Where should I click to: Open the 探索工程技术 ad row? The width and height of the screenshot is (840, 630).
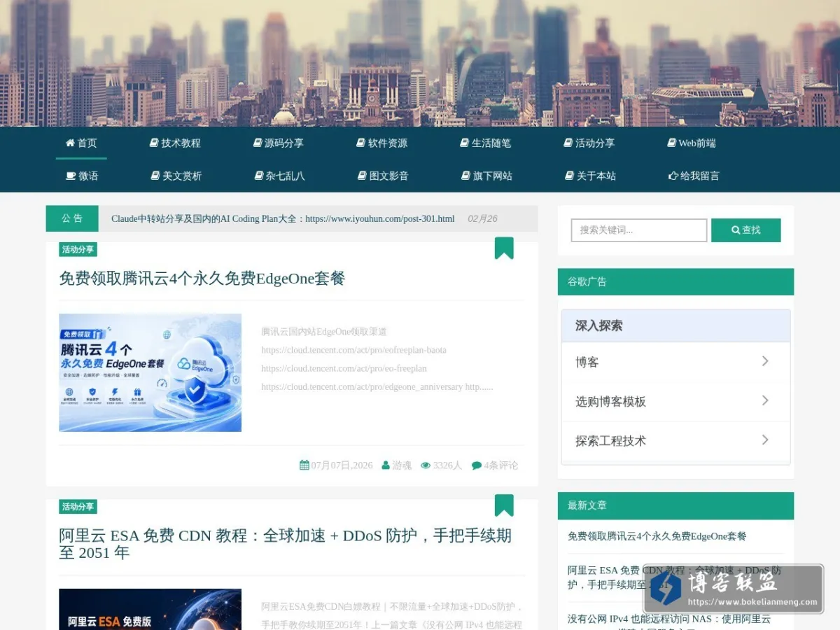(675, 440)
